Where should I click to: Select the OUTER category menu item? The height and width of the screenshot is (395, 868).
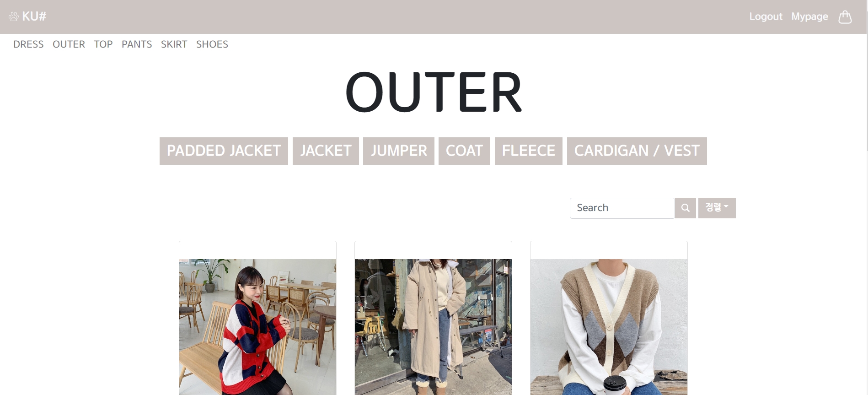[x=69, y=44]
